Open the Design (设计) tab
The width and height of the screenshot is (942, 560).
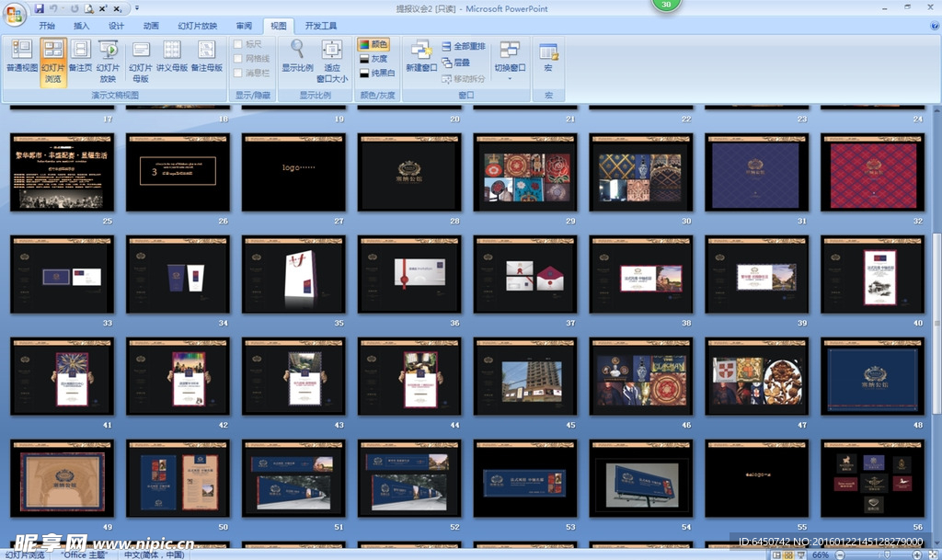[x=116, y=26]
